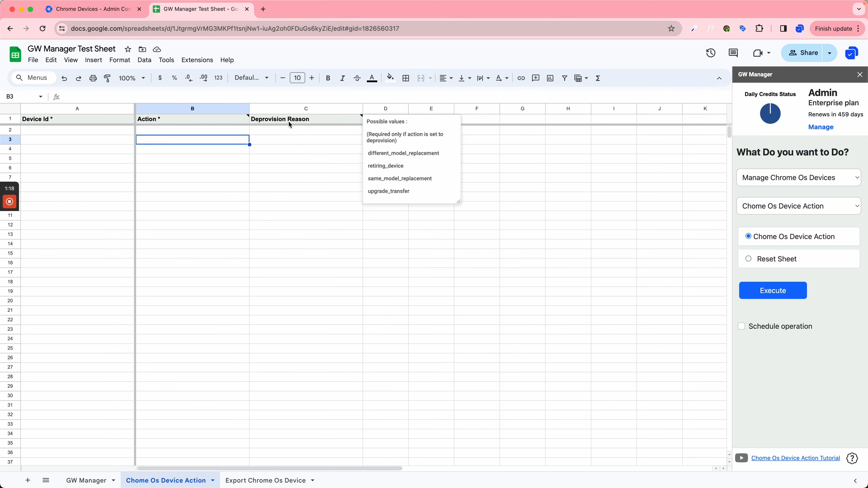This screenshot has width=868, height=488.
Task: Open the Chome Os Device Action dropdown
Action: (799, 206)
